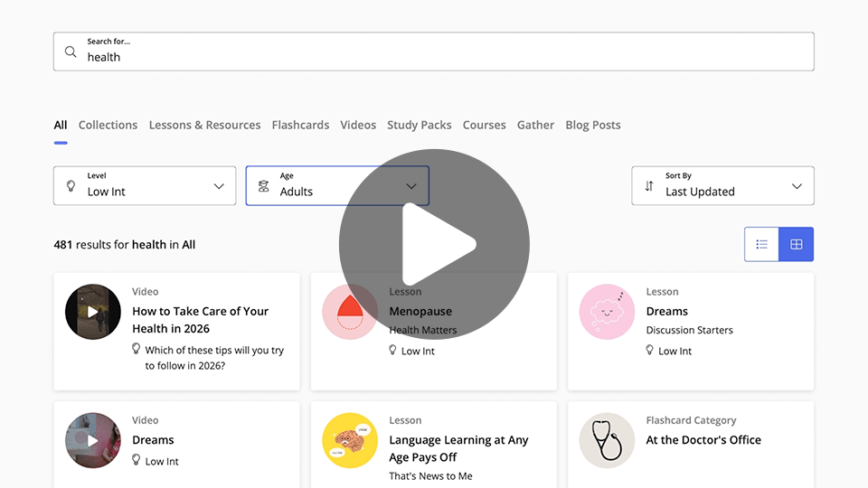The height and width of the screenshot is (488, 868).
Task: Click the Age student icon
Action: tap(263, 186)
